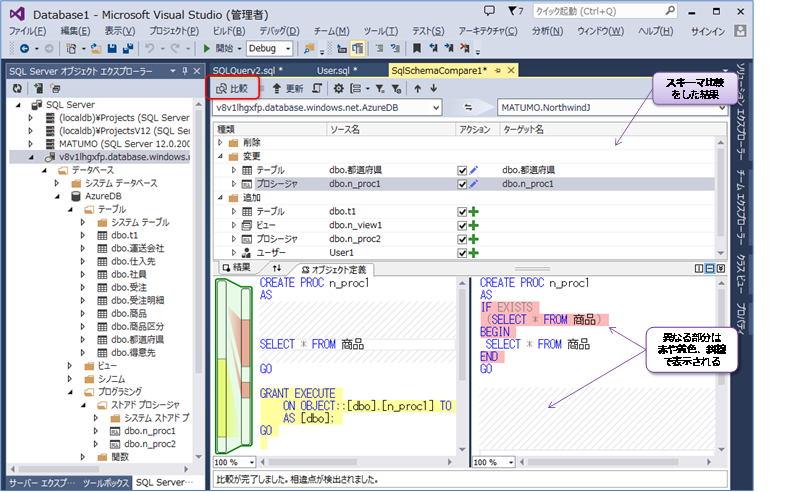This screenshot has height=492, width=800.
Task: Uncheck action checkbox for dbo.n_view1
Action: [x=462, y=225]
